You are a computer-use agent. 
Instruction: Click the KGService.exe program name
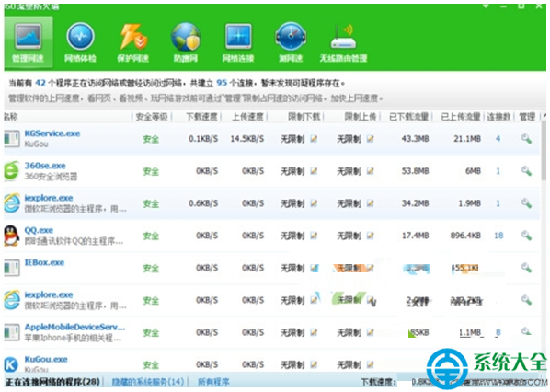click(x=52, y=133)
